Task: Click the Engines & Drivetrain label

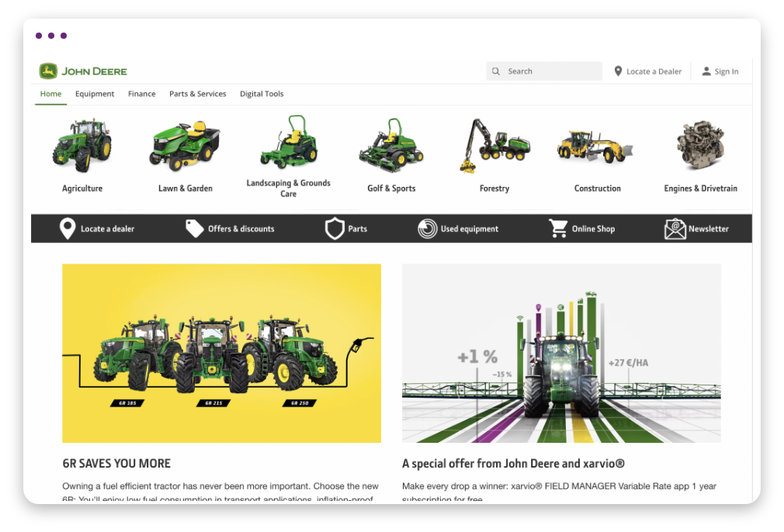Action: click(700, 188)
